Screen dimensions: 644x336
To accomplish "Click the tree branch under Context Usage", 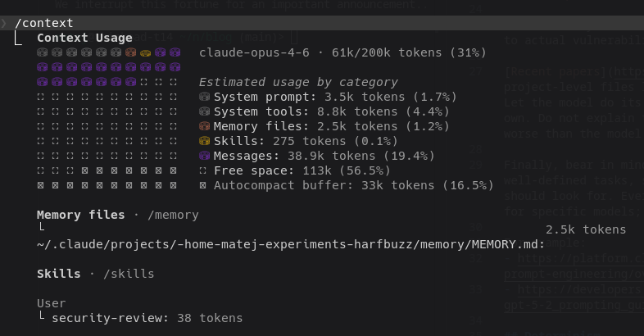I will click(x=18, y=38).
